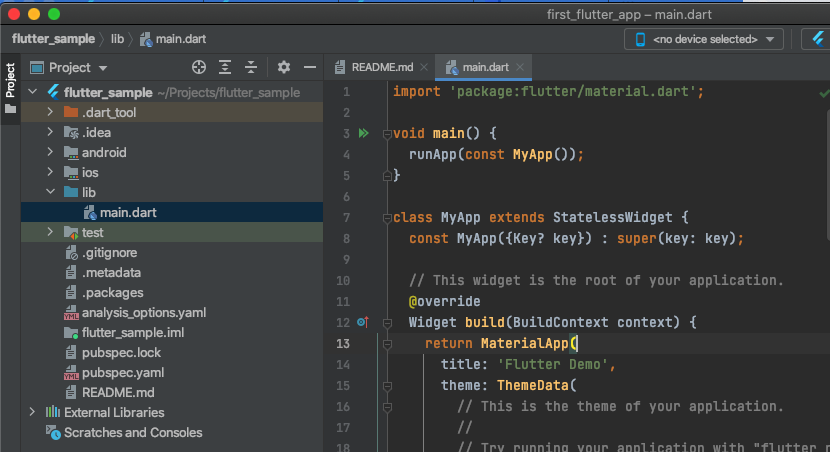The image size is (830, 452).
Task: Expand the test folder
Action: coord(50,232)
